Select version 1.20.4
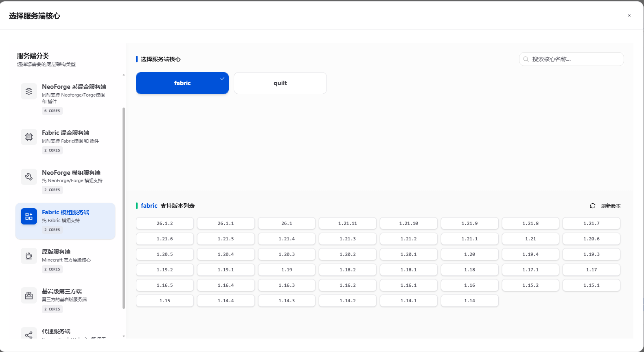 [x=226, y=254]
